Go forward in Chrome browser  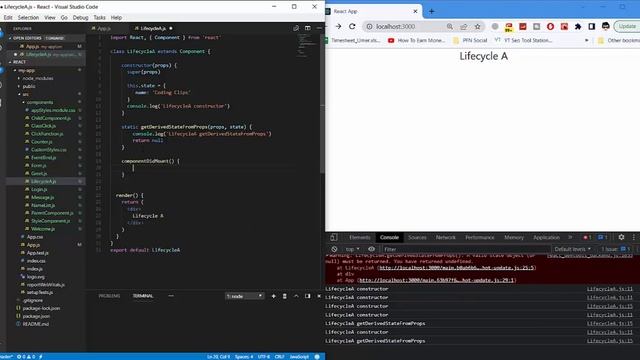pyautogui.click(x=338, y=26)
